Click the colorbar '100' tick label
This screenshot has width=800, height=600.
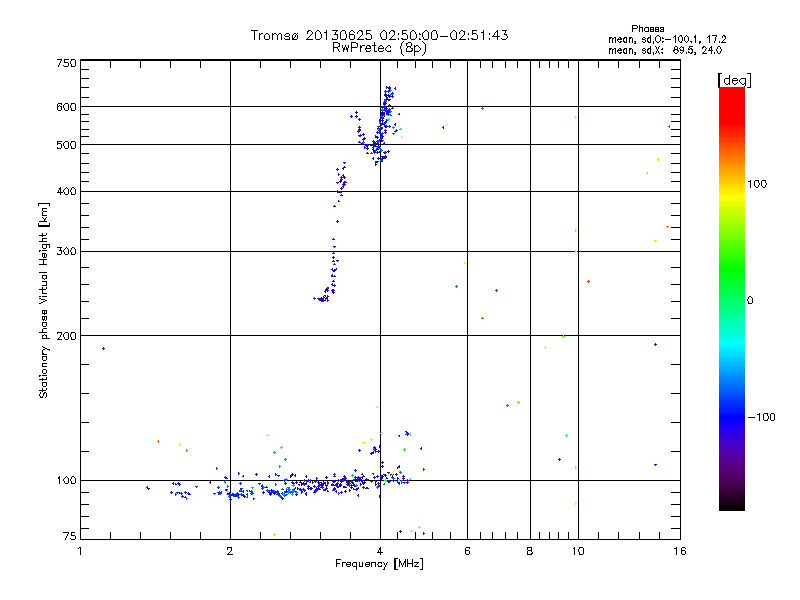point(757,184)
